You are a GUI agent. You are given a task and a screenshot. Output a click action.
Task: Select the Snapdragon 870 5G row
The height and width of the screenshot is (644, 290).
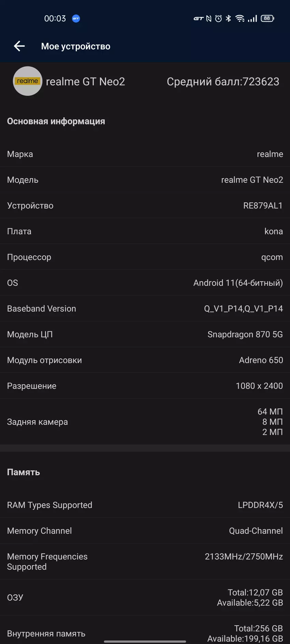pos(145,334)
